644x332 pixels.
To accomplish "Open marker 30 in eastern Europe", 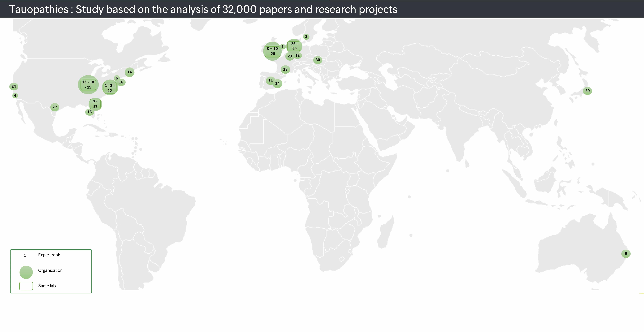I will pyautogui.click(x=318, y=60).
